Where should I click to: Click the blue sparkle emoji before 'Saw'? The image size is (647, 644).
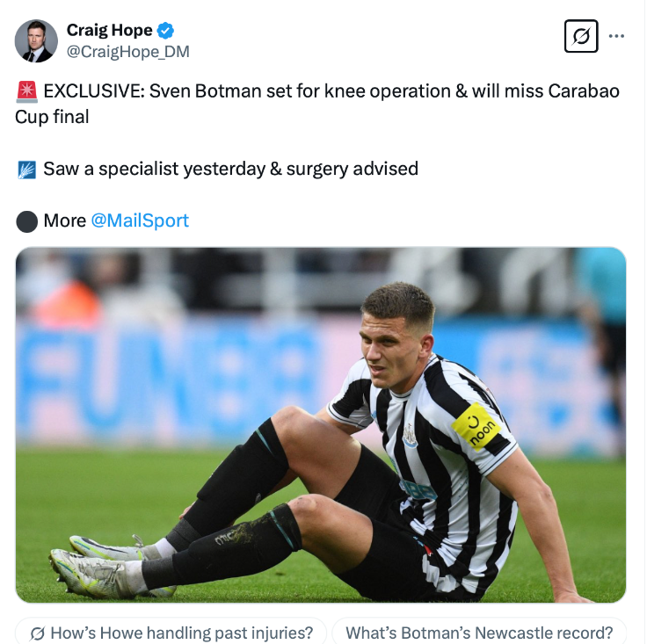tap(26, 169)
